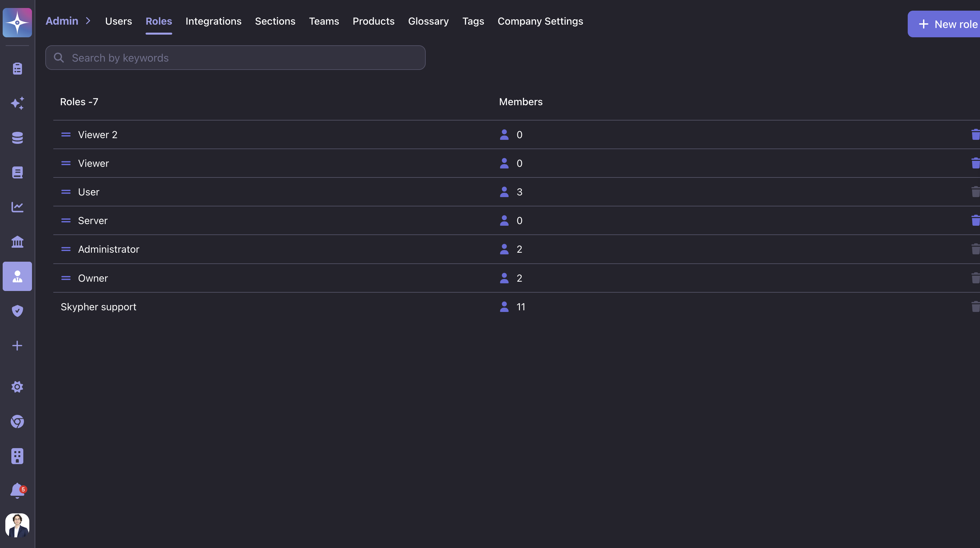The height and width of the screenshot is (548, 980).
Task: Click the clipboard icon in sidebar
Action: [x=17, y=69]
